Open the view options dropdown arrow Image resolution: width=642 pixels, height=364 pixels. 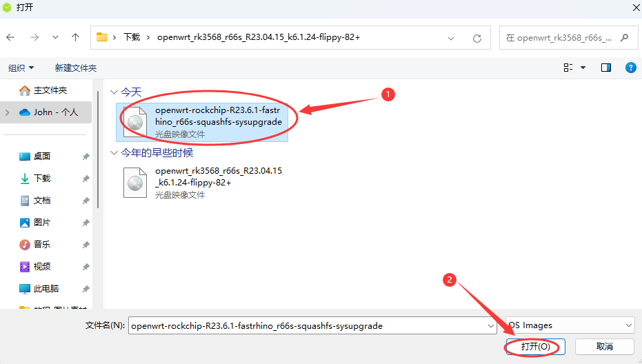point(583,68)
